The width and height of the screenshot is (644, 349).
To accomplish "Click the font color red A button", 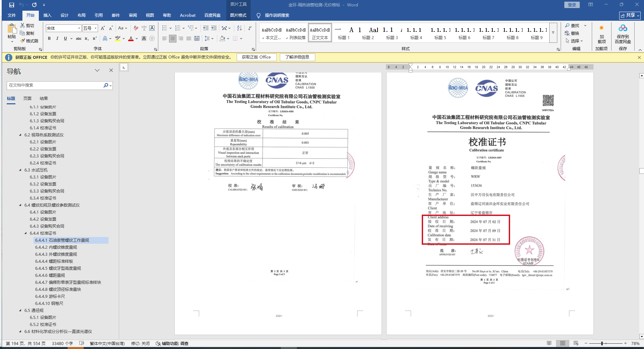I will (131, 39).
